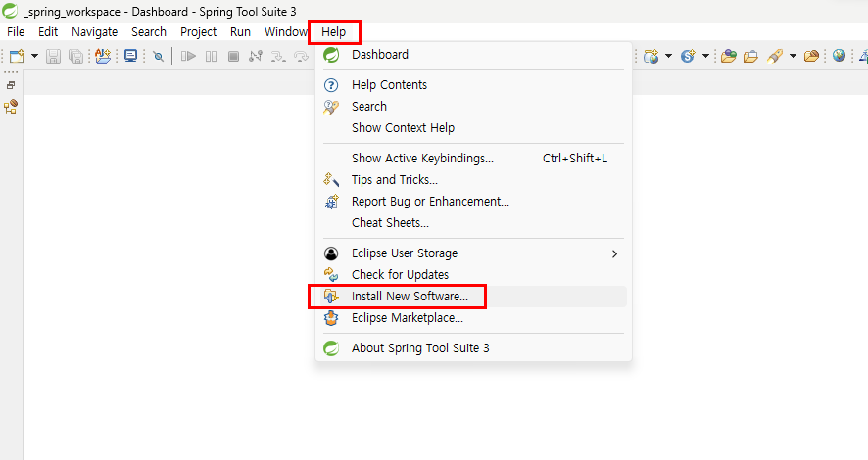
Task: Open the Type Hierarchy sidebar icon
Action: (11, 106)
